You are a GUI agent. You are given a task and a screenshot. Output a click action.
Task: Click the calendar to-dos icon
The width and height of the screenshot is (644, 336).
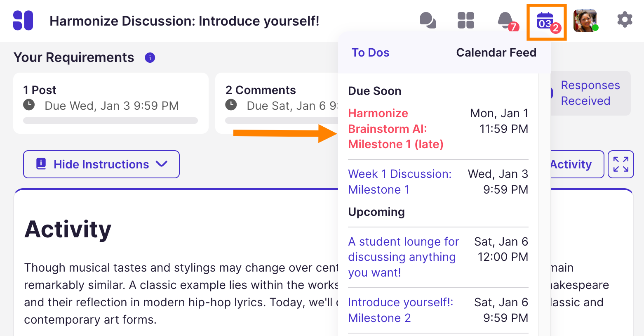point(546,21)
